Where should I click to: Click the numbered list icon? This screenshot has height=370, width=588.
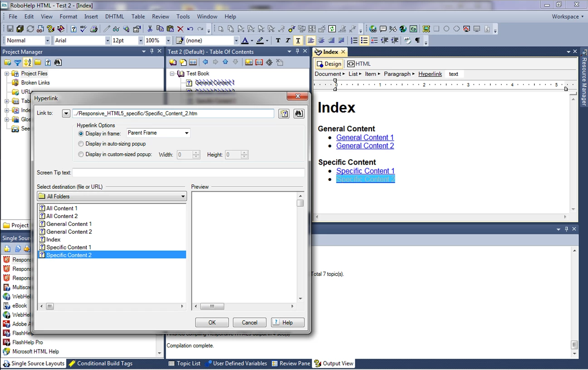coord(354,40)
